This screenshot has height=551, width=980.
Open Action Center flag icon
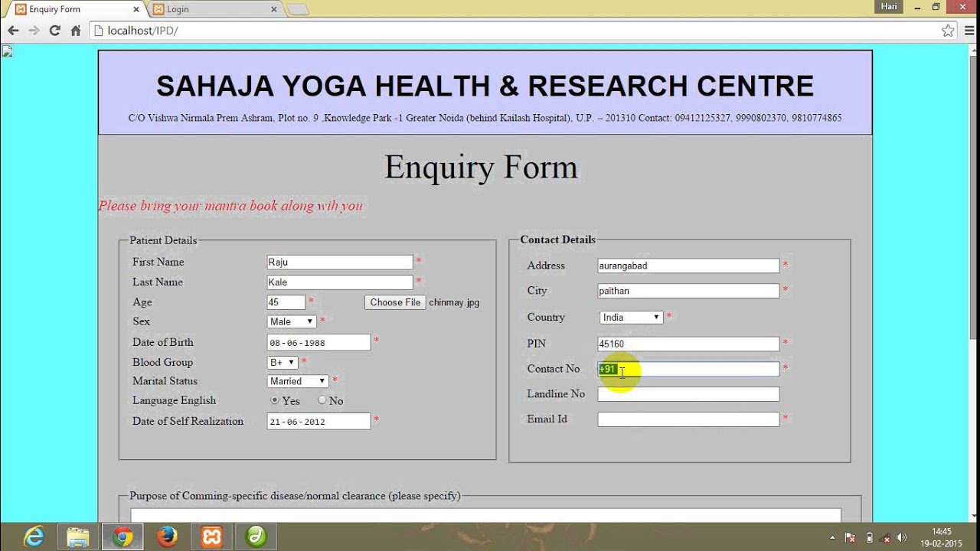pyautogui.click(x=850, y=537)
